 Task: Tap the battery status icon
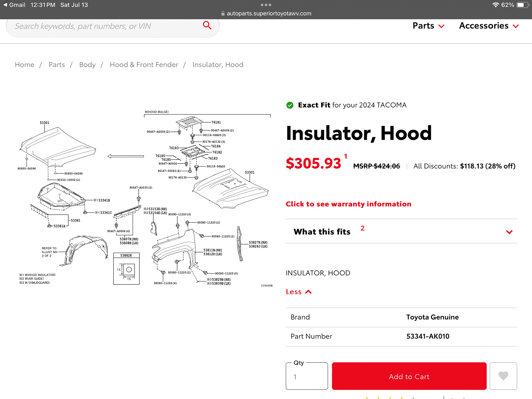pyautogui.click(x=523, y=5)
